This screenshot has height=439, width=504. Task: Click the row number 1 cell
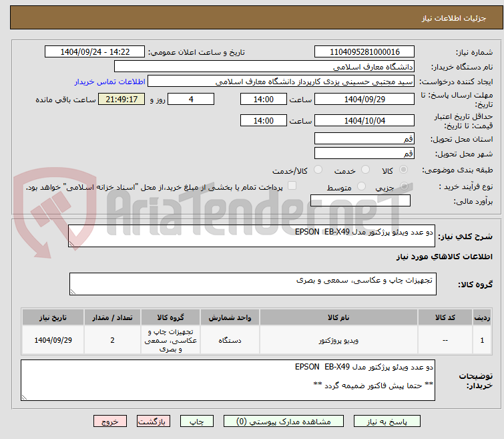[x=482, y=340]
